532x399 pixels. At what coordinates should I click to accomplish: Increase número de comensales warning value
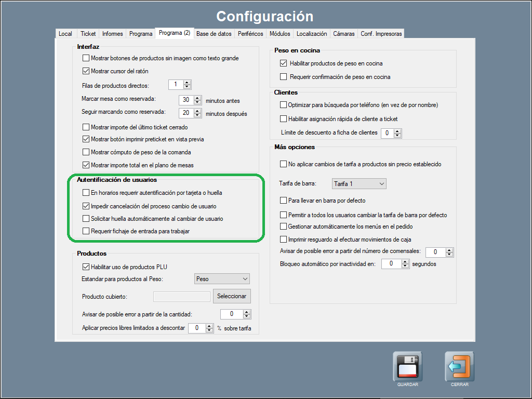point(449,250)
